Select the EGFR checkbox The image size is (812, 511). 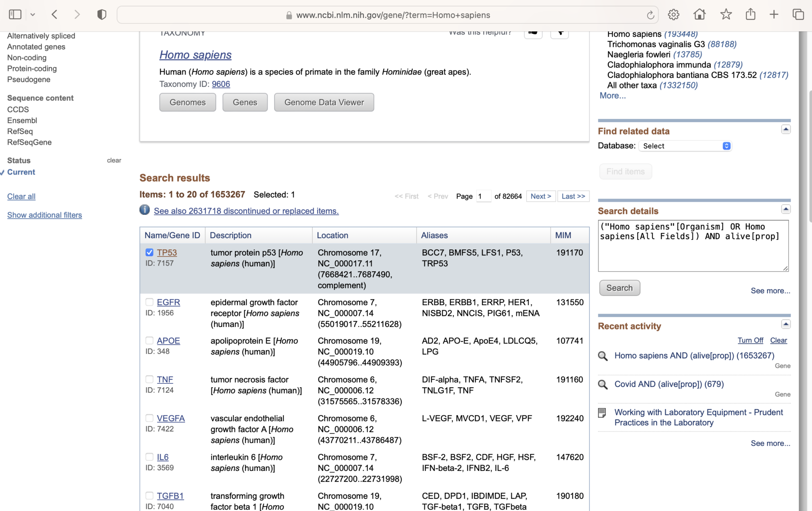click(149, 301)
